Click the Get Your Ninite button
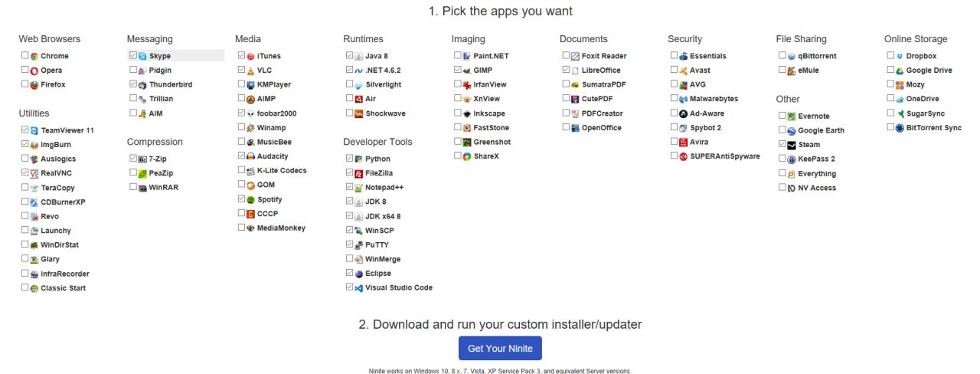The height and width of the screenshot is (374, 980). [500, 348]
